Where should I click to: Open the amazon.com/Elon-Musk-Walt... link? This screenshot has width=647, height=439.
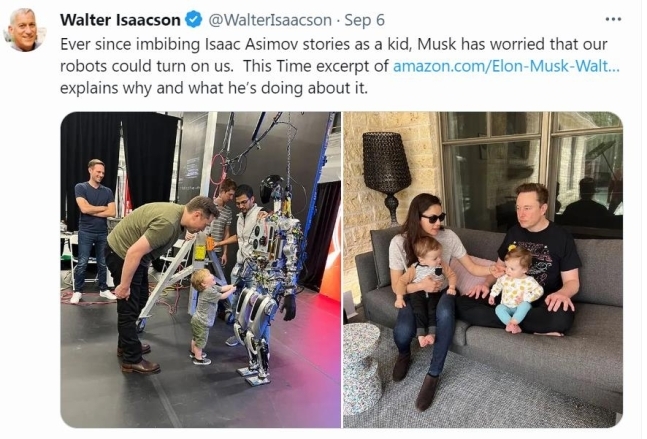506,66
